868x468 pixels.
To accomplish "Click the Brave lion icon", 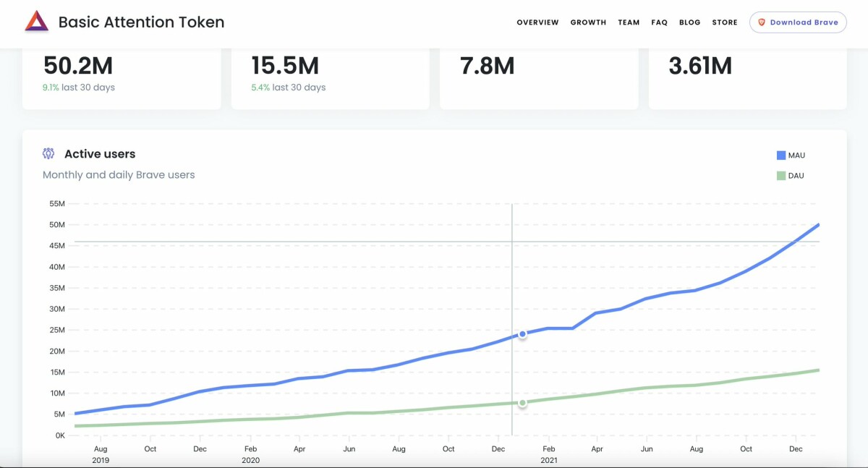I will [x=761, y=22].
